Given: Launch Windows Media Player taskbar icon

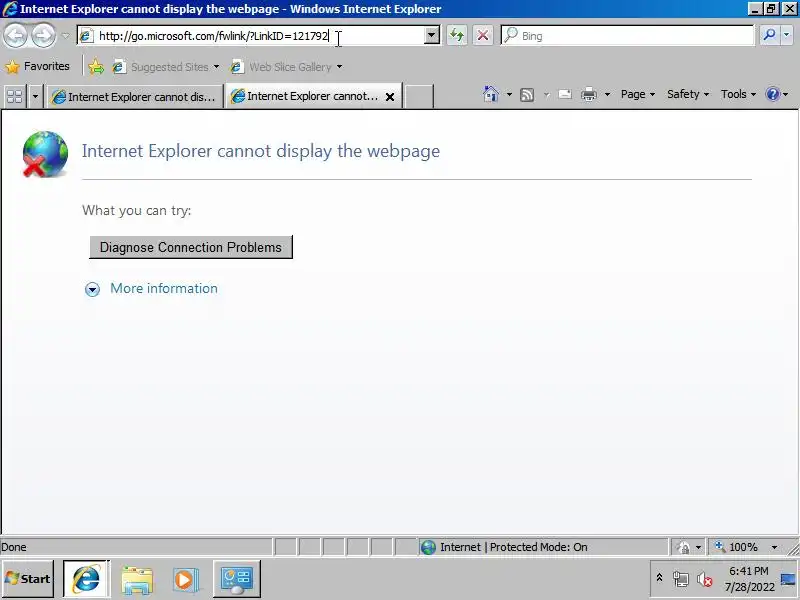Looking at the screenshot, I should tap(185, 580).
